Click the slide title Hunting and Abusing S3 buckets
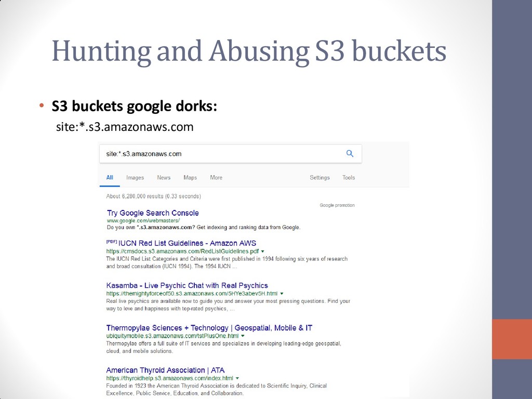The width and height of the screenshot is (532, 399). pos(249,51)
